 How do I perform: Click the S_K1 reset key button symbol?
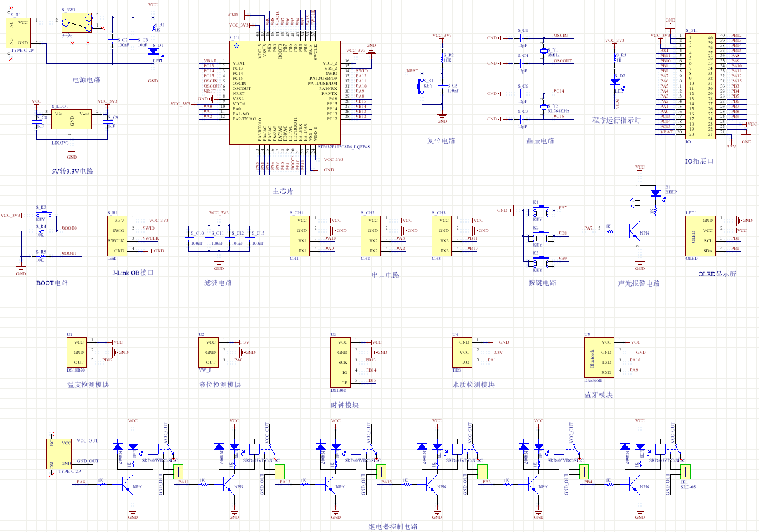(421, 86)
